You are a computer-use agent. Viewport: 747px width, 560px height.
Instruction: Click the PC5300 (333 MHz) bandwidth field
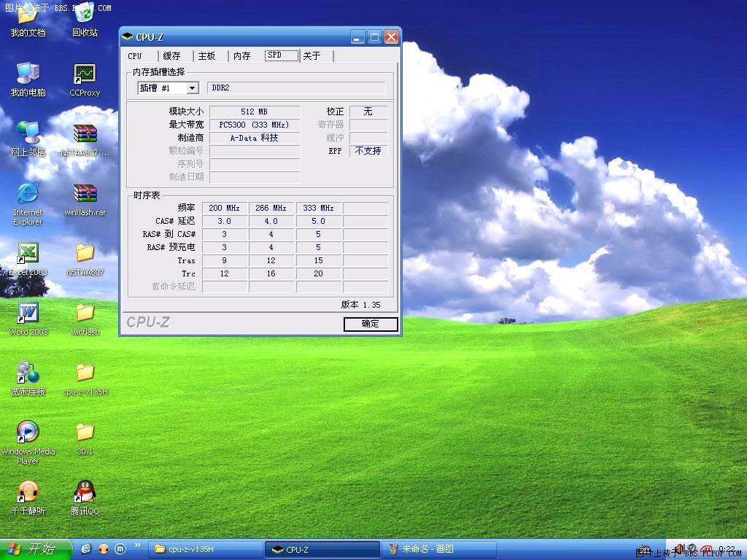255,125
